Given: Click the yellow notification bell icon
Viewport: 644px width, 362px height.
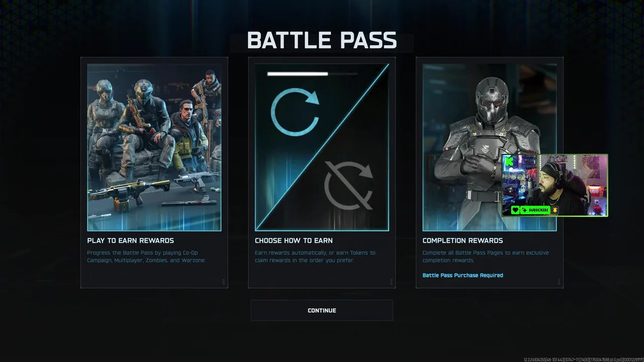Looking at the screenshot, I should tap(554, 210).
